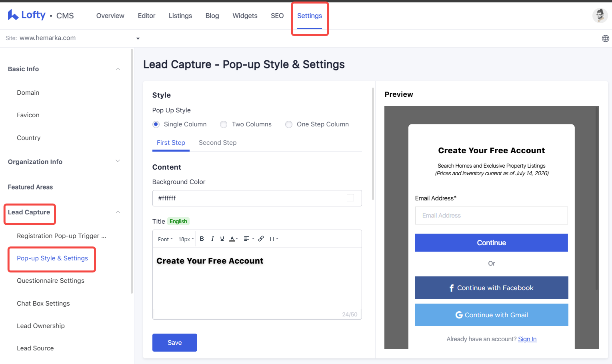Viewport: 612px width, 364px height.
Task: Switch to the Second Step tab
Action: [x=218, y=143]
